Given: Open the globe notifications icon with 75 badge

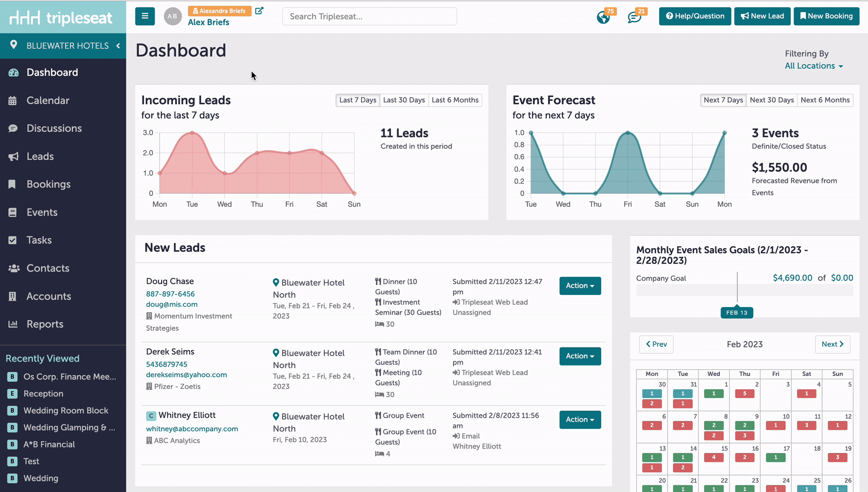Looking at the screenshot, I should [604, 17].
